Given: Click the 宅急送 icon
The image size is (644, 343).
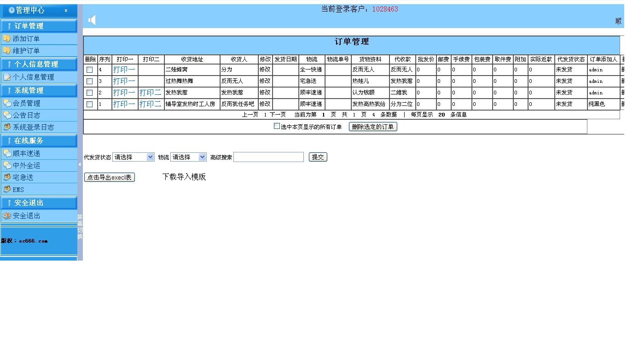Looking at the screenshot, I should pyautogui.click(x=7, y=177).
